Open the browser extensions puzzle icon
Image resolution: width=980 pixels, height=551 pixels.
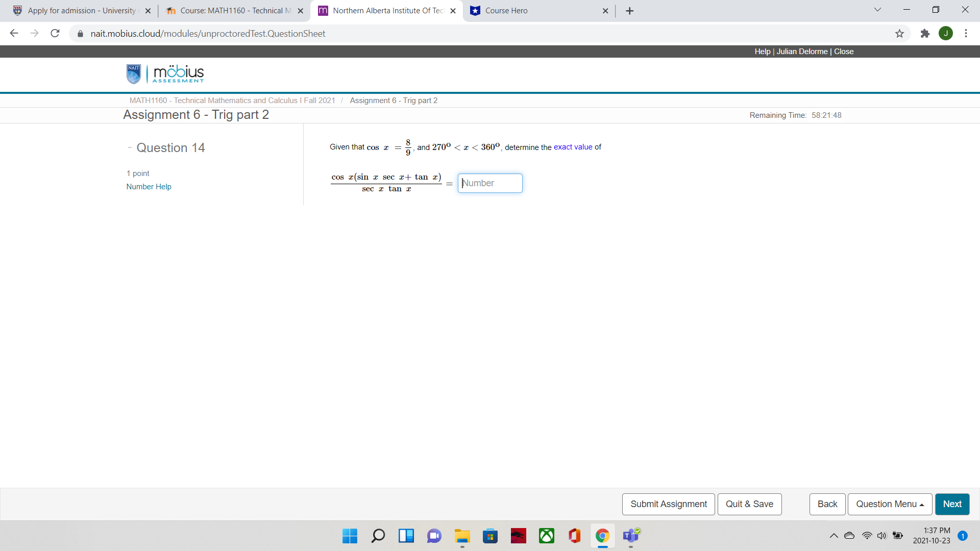tap(925, 34)
